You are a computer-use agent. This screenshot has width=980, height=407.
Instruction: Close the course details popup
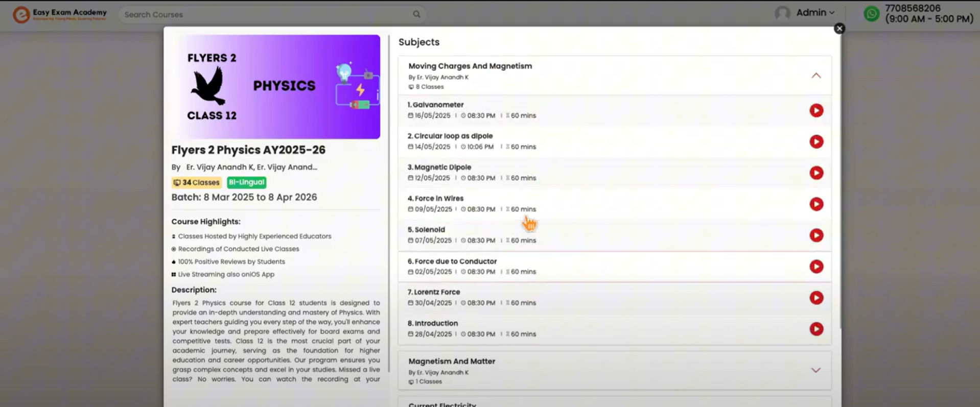839,29
